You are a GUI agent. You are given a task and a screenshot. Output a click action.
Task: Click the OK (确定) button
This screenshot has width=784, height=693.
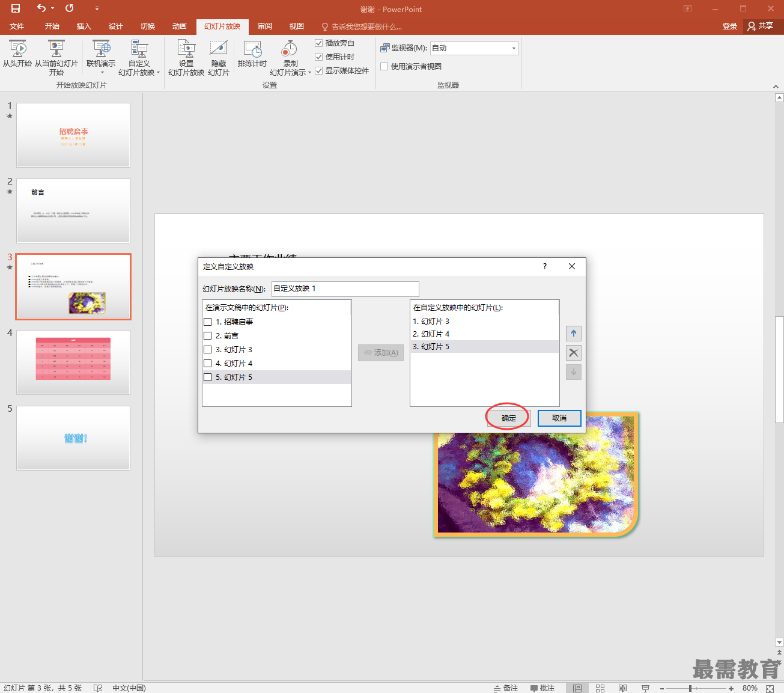pos(509,418)
